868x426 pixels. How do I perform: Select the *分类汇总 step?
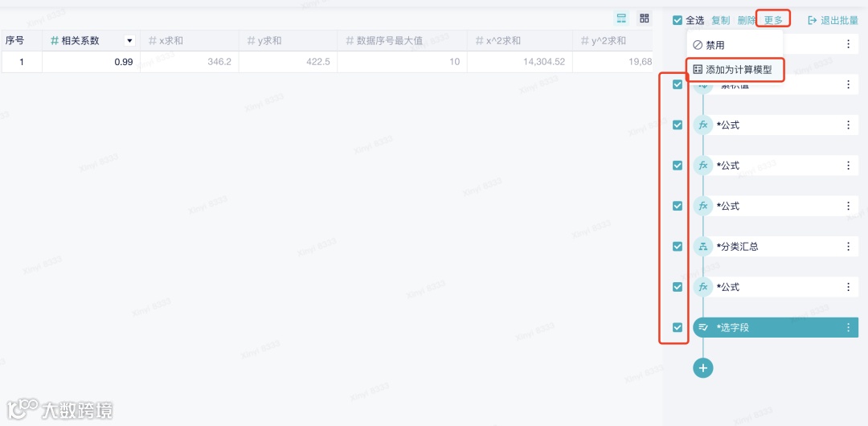[x=775, y=247]
